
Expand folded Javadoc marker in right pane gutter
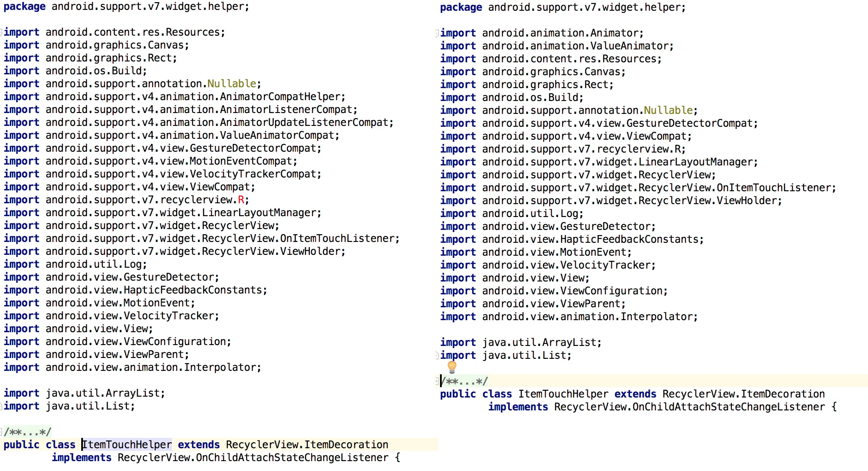(x=437, y=381)
